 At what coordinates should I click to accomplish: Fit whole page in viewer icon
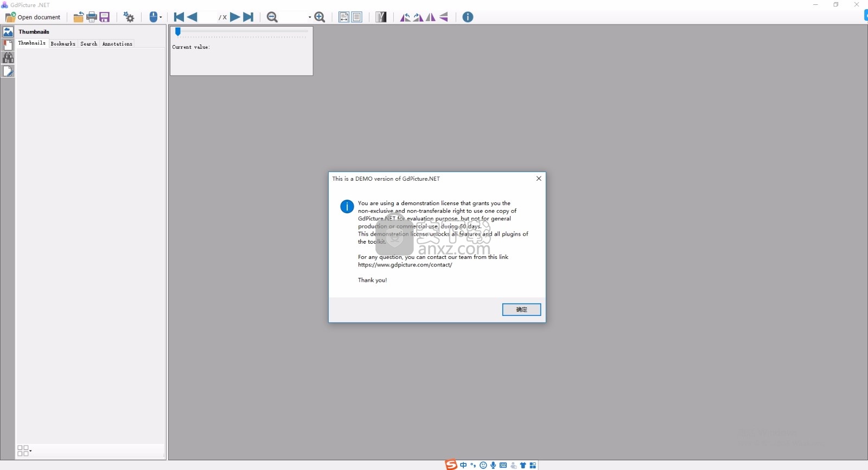point(356,17)
